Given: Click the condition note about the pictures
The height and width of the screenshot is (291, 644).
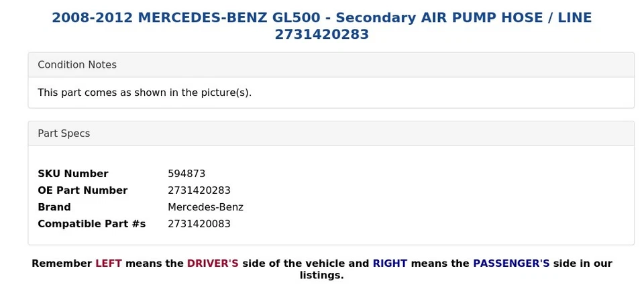Looking at the screenshot, I should [x=144, y=93].
